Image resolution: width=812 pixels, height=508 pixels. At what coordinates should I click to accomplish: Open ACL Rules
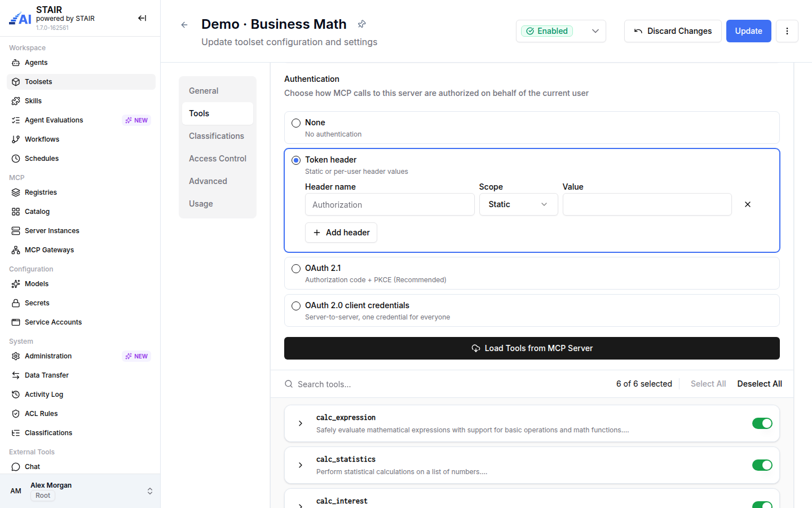pos(81,414)
